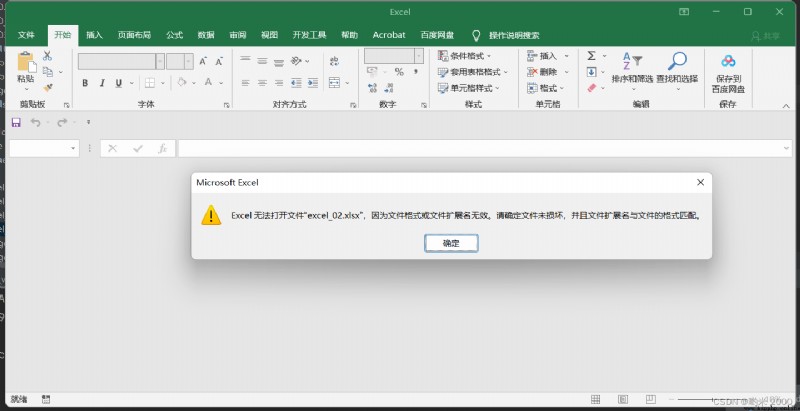Toggle middle align in alignment group
Screen dimensions: 800x411
coord(262,61)
